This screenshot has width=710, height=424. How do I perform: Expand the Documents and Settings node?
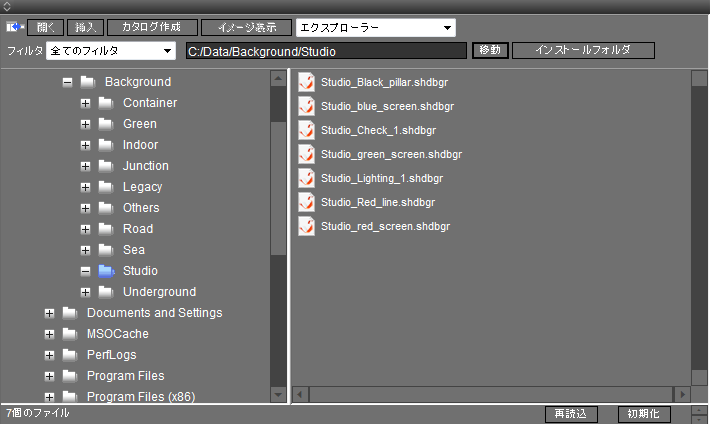49,313
